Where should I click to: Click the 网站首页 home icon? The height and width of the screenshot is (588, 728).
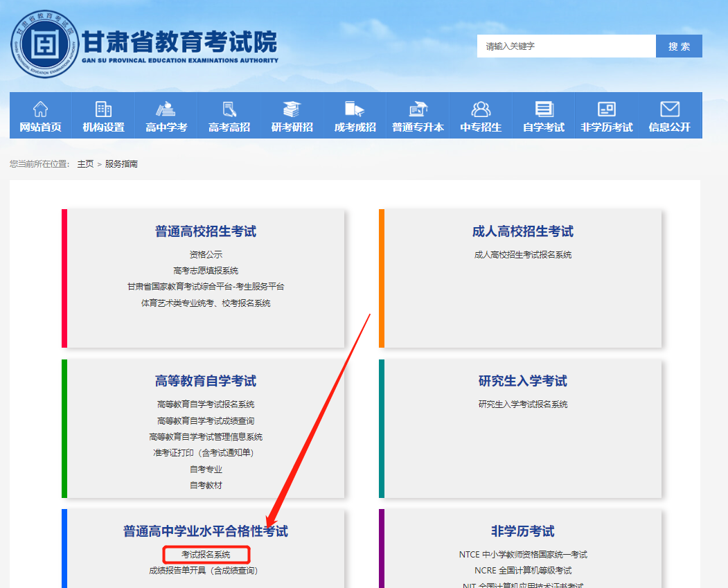(40, 109)
